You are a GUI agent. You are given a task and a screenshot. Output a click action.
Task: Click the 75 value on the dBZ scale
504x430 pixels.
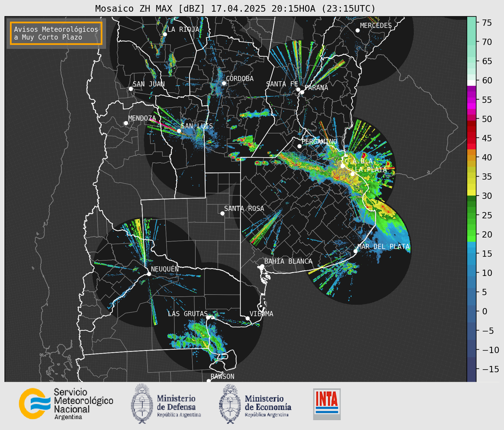[x=487, y=23]
